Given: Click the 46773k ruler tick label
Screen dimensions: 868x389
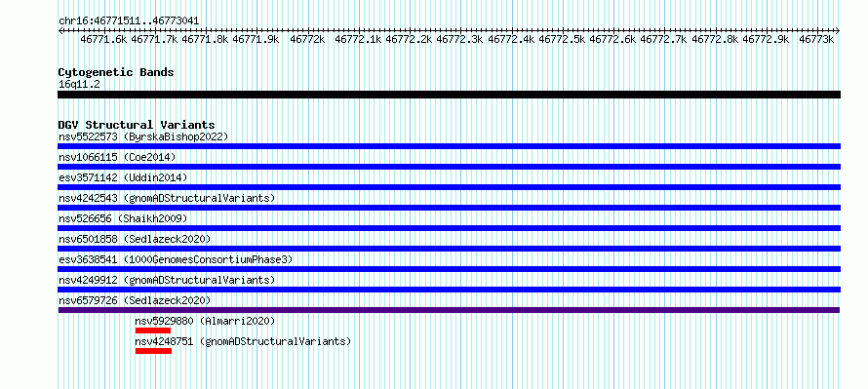Looking at the screenshot, I should [x=816, y=39].
